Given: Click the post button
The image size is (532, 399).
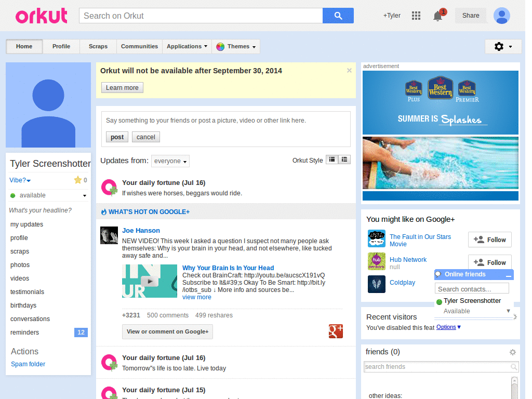Looking at the screenshot, I should coord(117,137).
